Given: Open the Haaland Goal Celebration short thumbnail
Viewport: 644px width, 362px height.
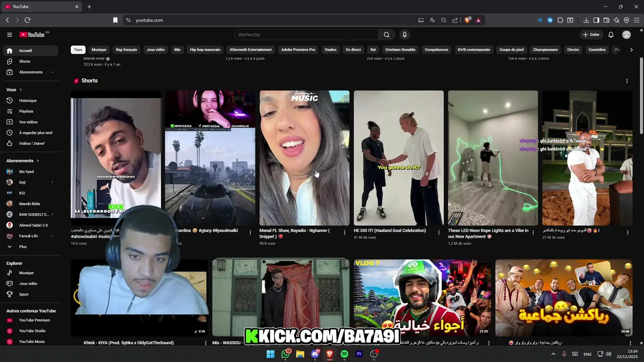Looking at the screenshot, I should pos(398,158).
